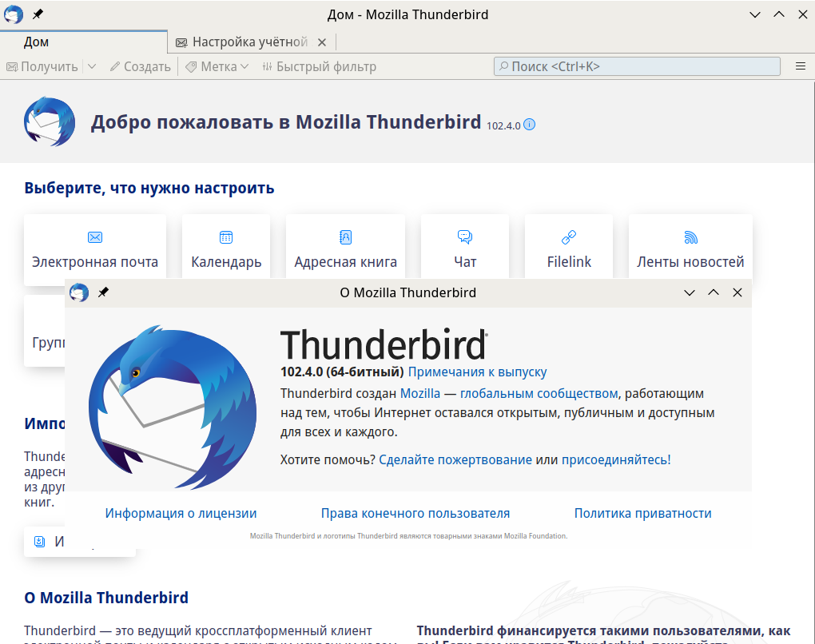This screenshot has width=815, height=644.
Task: Click the Чат speech bubble icon
Action: [465, 237]
